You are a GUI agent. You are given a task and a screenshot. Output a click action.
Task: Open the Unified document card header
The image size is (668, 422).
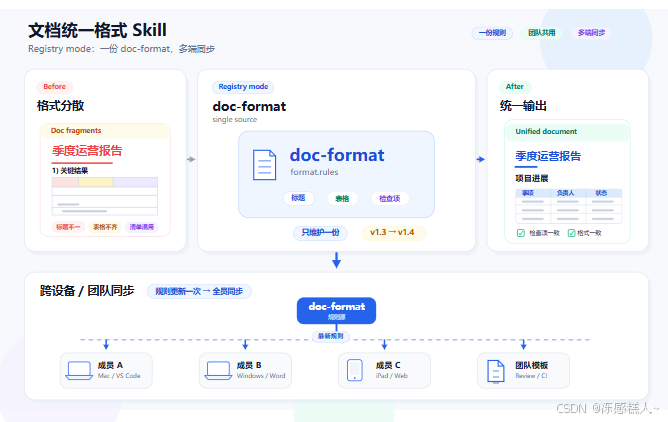coord(567,132)
